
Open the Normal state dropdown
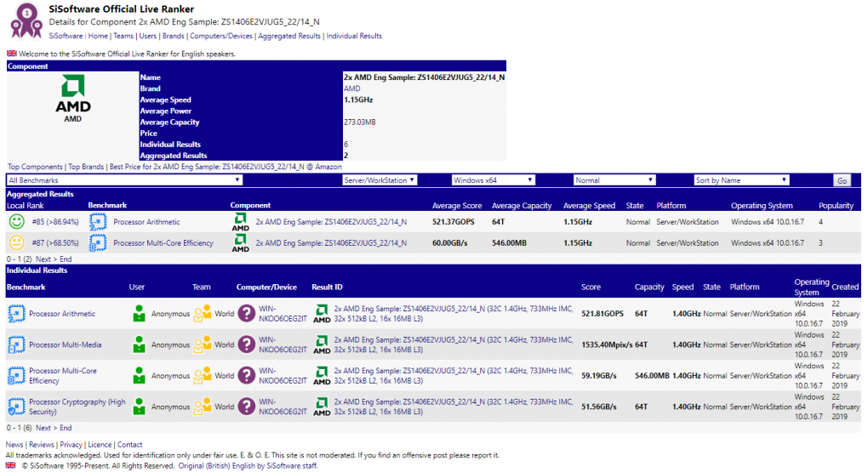coord(614,180)
